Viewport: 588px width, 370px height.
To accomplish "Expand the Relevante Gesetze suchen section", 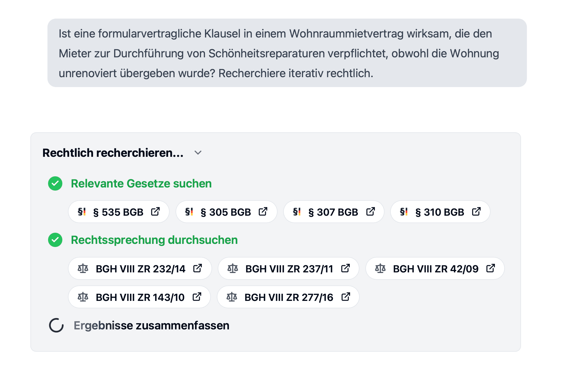I will point(141,183).
